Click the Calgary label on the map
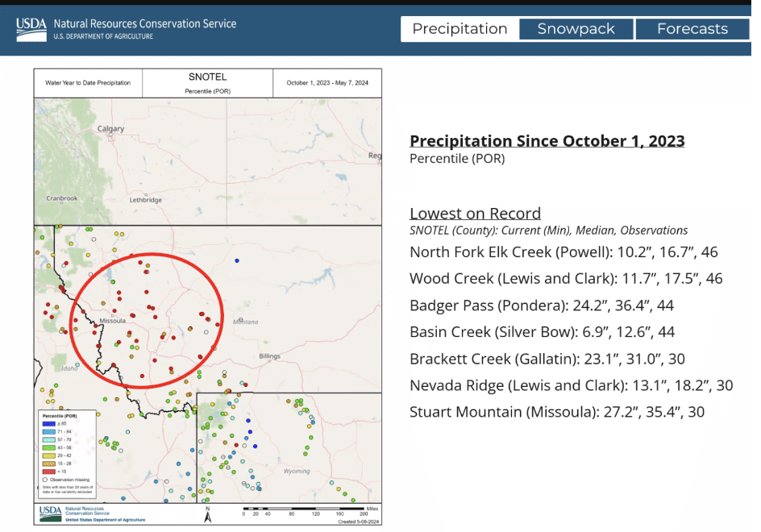This screenshot has width=761, height=532. point(110,129)
